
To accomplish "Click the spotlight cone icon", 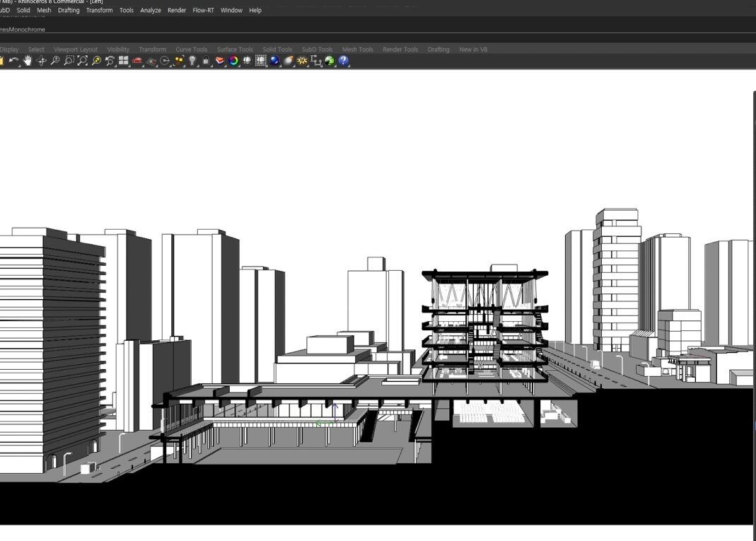I will tap(289, 61).
